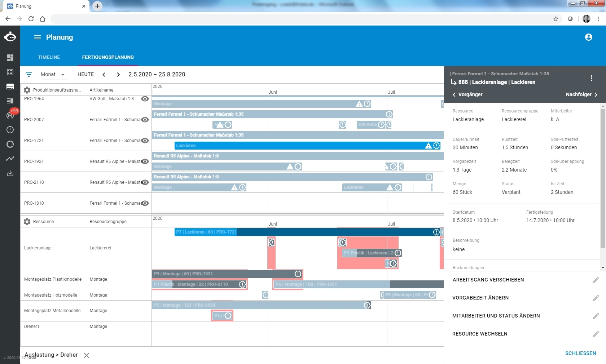The image size is (606, 364).
Task: Toggle visibility eye for PRO-1964
Action: click(x=145, y=99)
